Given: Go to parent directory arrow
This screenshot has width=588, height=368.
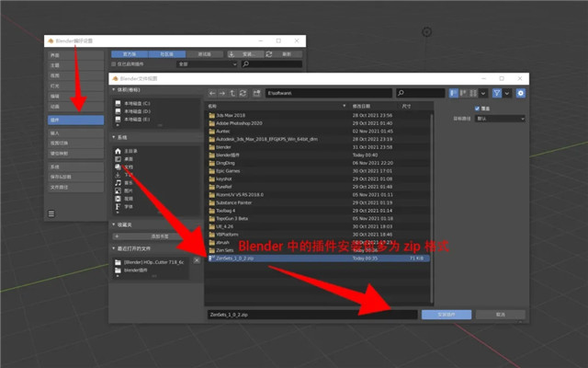Looking at the screenshot, I should 231,93.
